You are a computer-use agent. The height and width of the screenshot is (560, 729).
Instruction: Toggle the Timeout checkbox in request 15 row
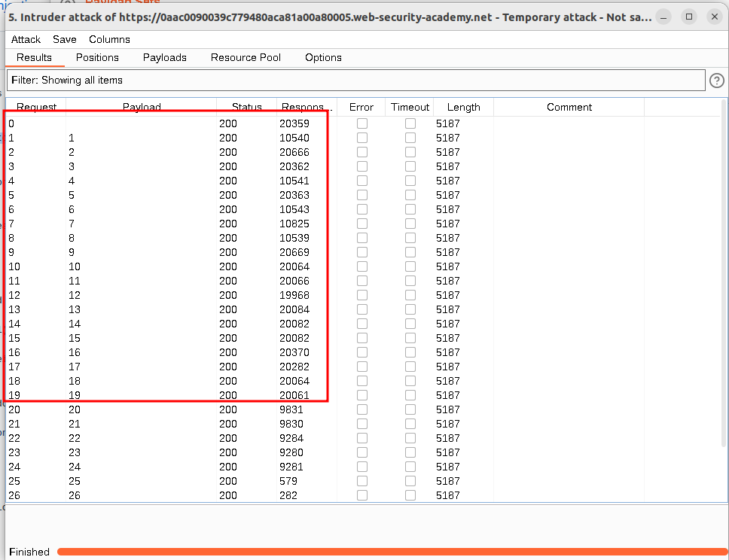(410, 338)
